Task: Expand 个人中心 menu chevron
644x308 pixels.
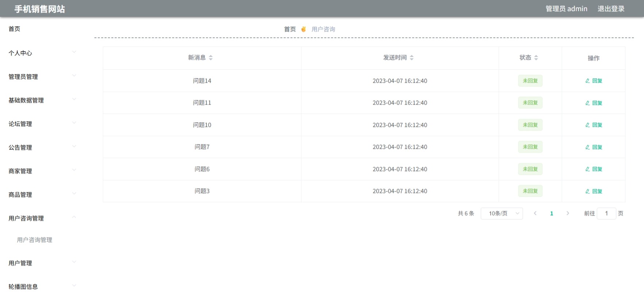Action: point(74,52)
